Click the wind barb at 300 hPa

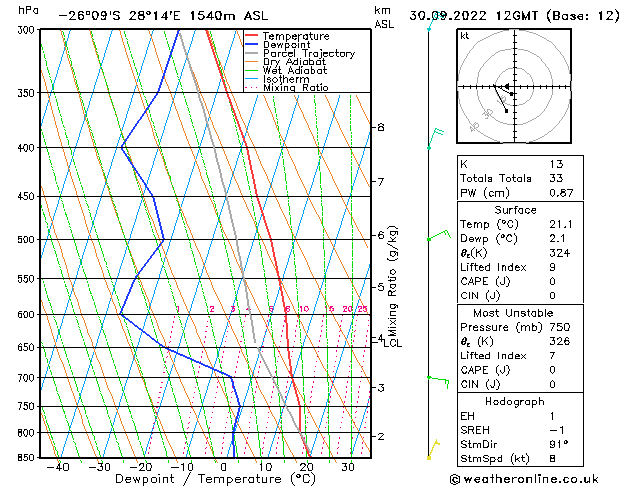(430, 27)
